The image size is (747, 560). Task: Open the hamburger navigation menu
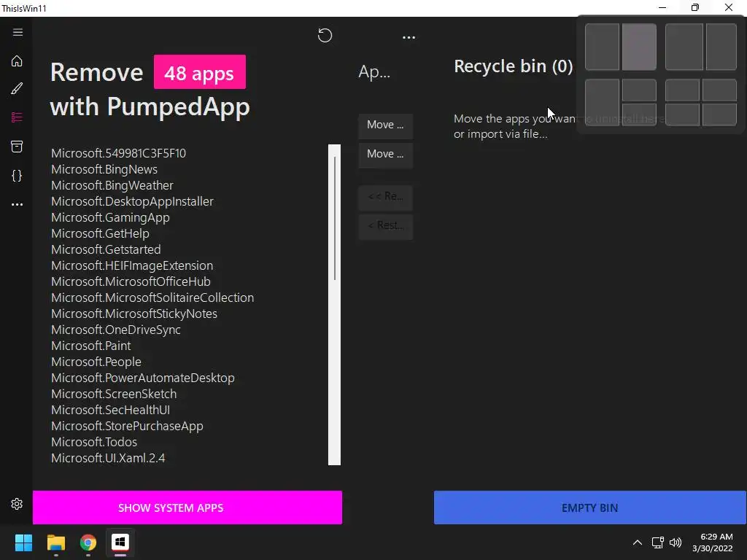(x=18, y=32)
